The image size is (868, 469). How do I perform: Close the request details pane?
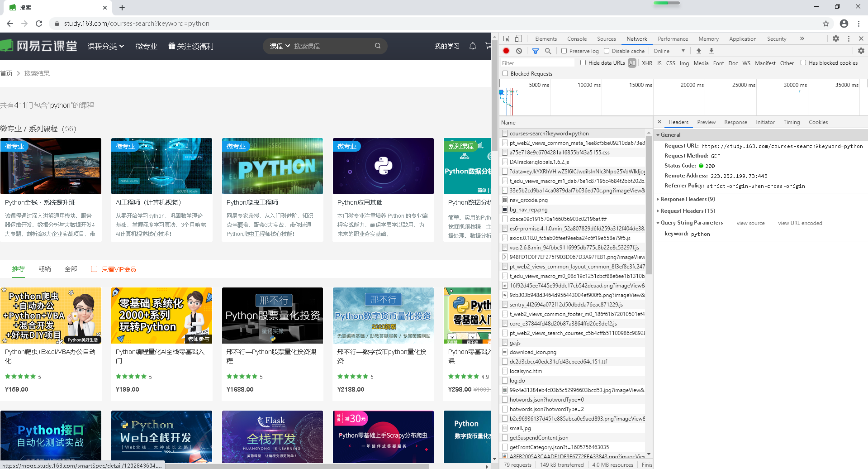pos(659,122)
